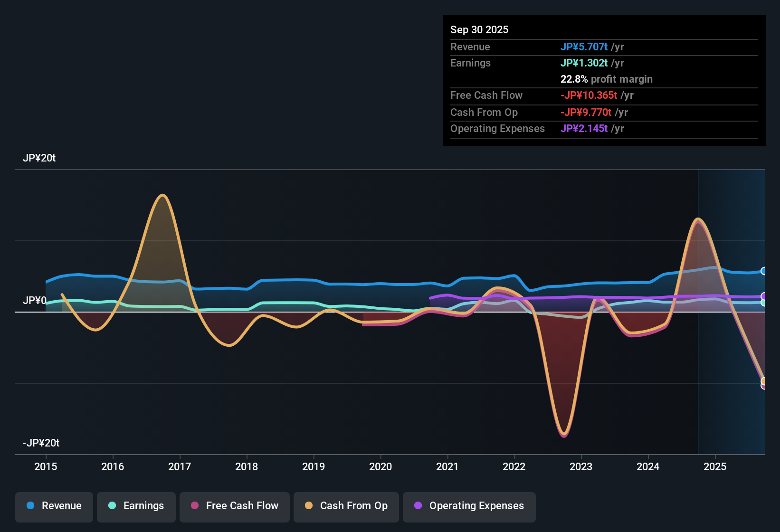Click the 2020 mark on the timeline axis

tap(380, 467)
